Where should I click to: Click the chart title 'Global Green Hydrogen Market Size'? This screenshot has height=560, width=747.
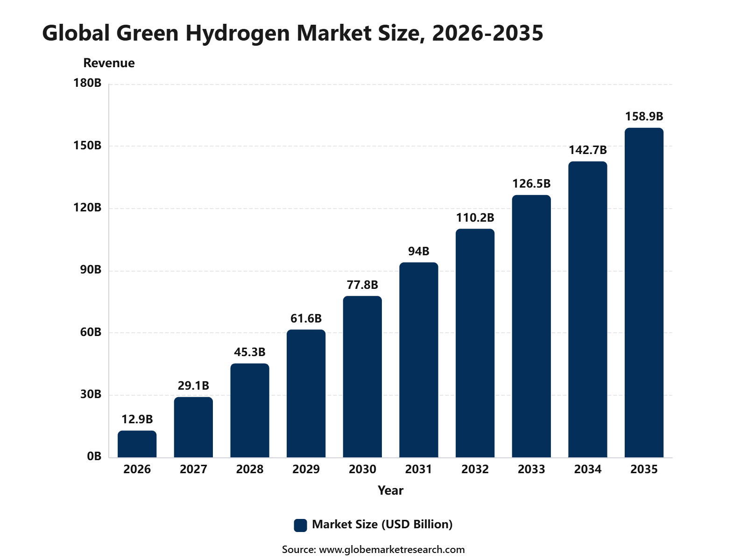click(x=234, y=33)
